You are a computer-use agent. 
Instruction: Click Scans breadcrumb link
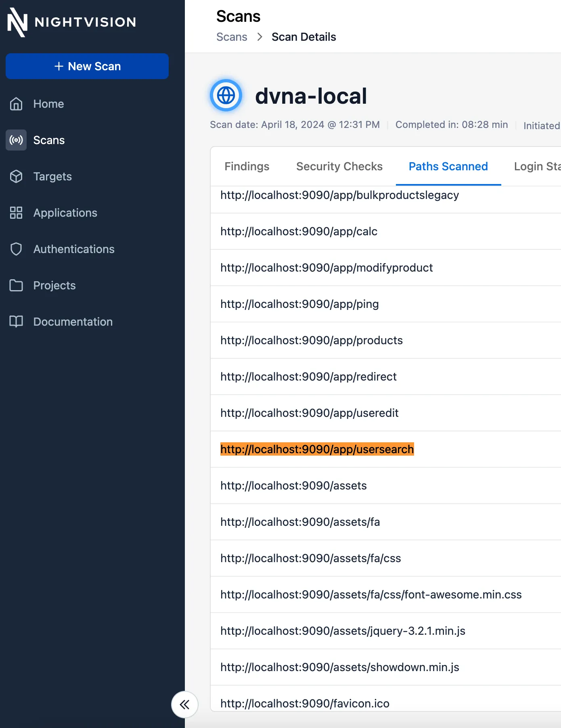(x=232, y=37)
